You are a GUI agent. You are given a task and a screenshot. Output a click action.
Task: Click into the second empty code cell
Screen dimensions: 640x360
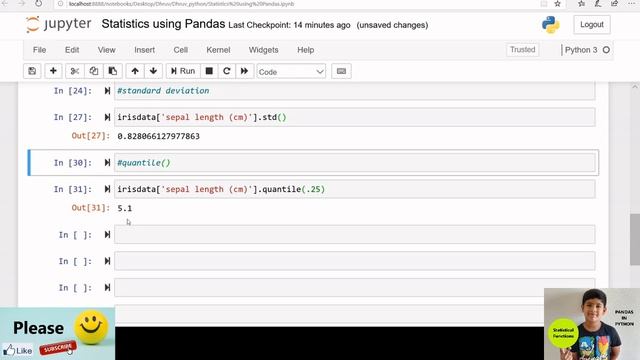click(354, 261)
